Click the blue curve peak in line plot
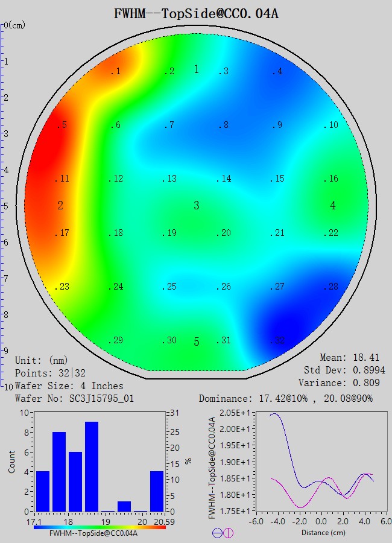 tap(274, 414)
